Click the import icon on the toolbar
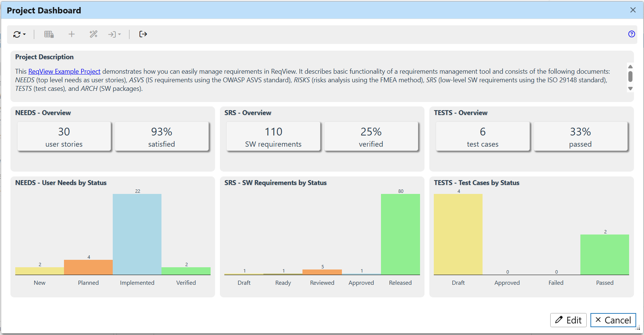 point(112,34)
